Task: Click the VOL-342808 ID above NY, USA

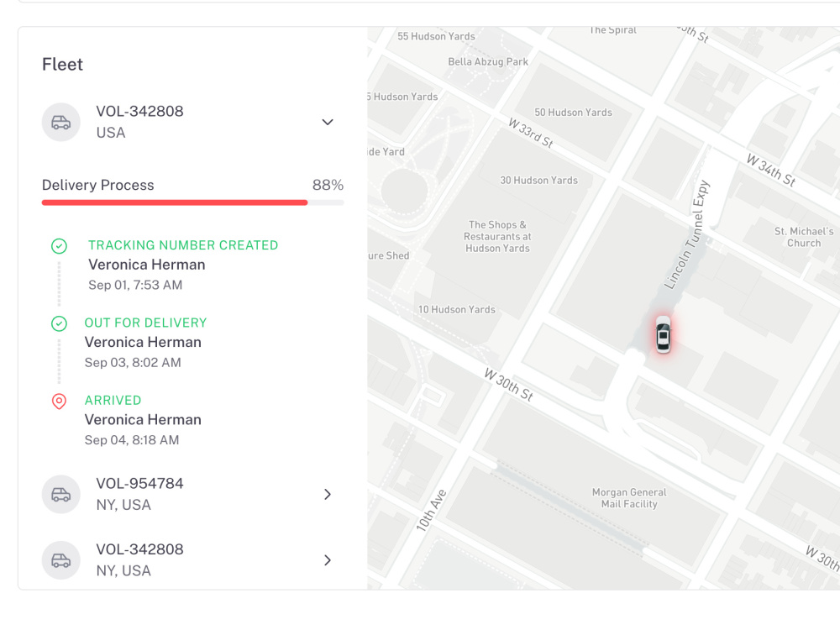Action: click(x=139, y=549)
